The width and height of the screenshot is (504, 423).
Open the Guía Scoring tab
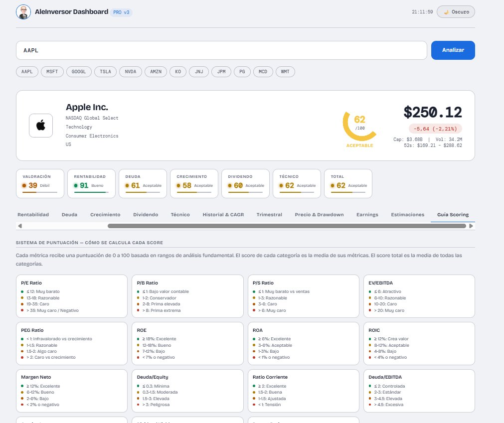pyautogui.click(x=453, y=215)
